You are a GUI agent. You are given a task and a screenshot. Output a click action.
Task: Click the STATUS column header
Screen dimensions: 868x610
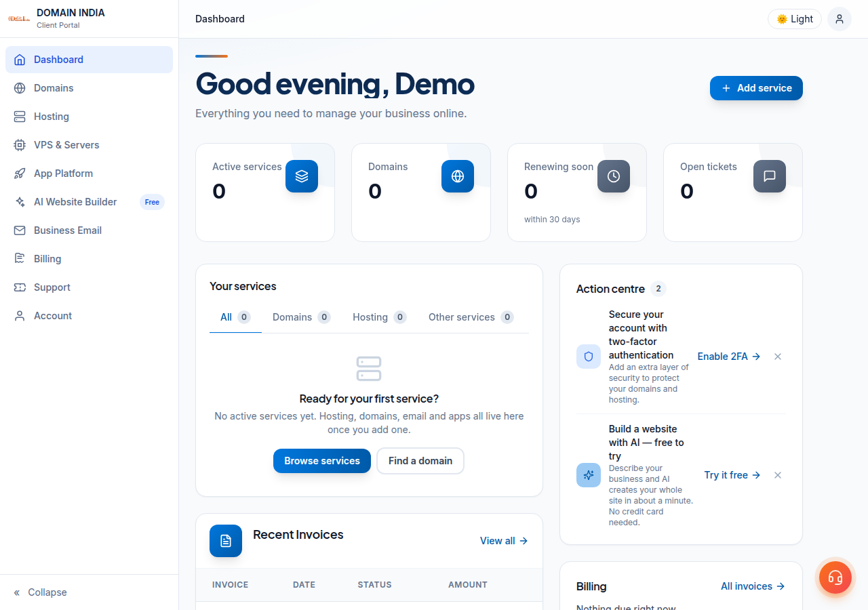pos(374,585)
